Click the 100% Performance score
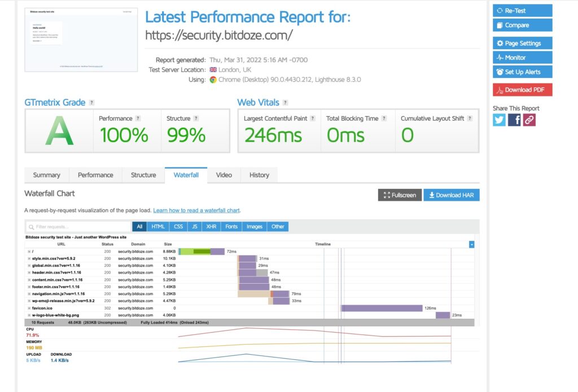 click(124, 135)
